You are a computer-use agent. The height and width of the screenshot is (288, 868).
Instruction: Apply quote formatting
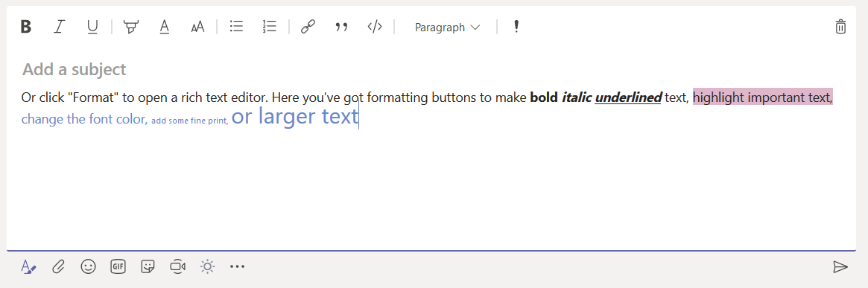(341, 27)
